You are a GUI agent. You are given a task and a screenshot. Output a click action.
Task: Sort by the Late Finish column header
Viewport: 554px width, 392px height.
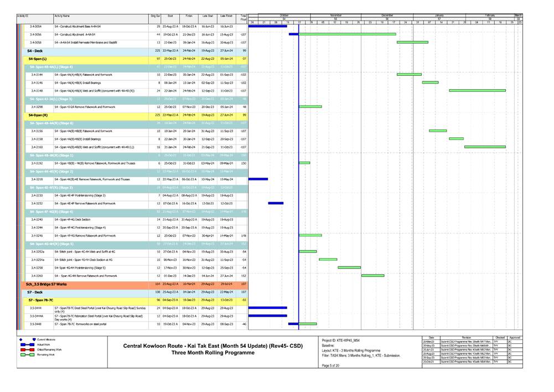point(225,17)
